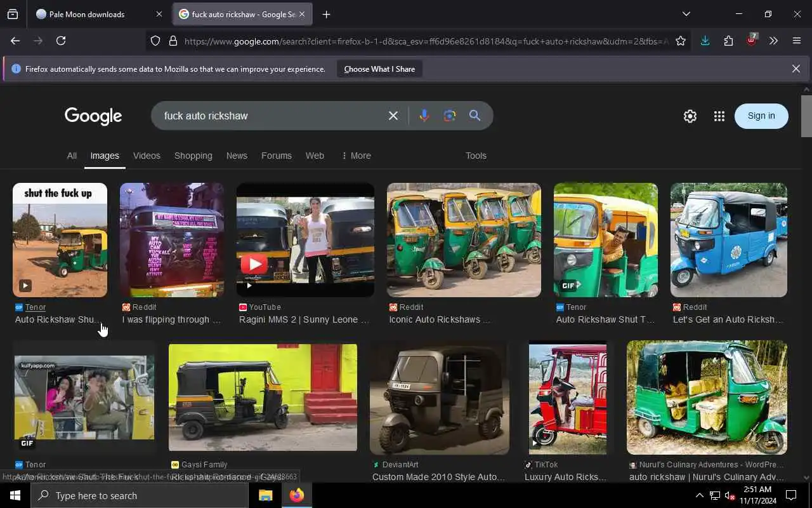Bookmark this page with the star

point(681,41)
